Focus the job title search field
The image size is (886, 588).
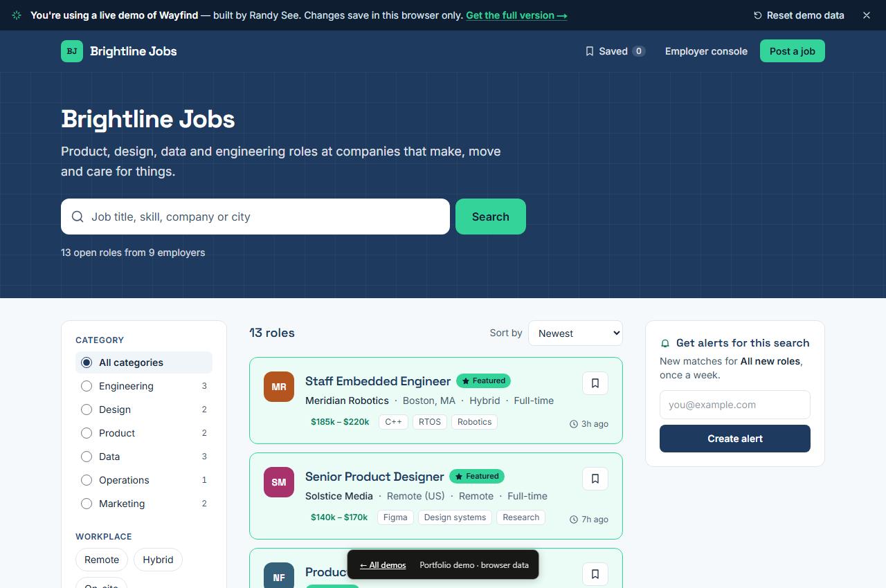255,217
